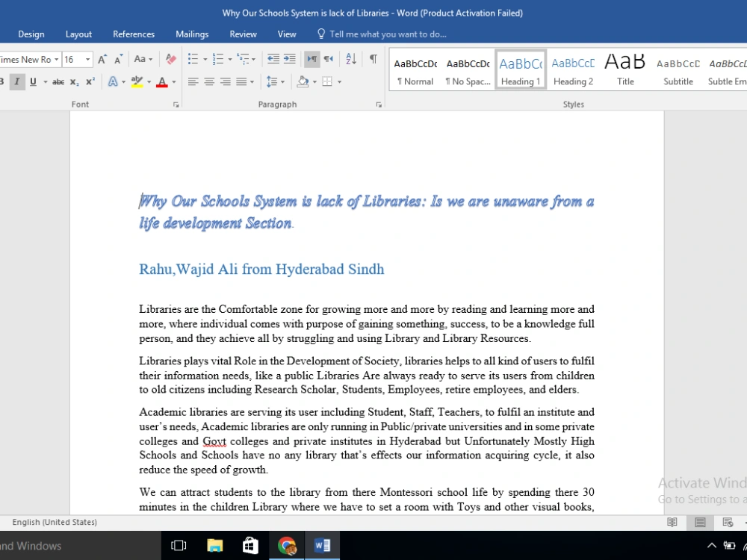Toggle show/hide paragraph marks

tap(373, 59)
